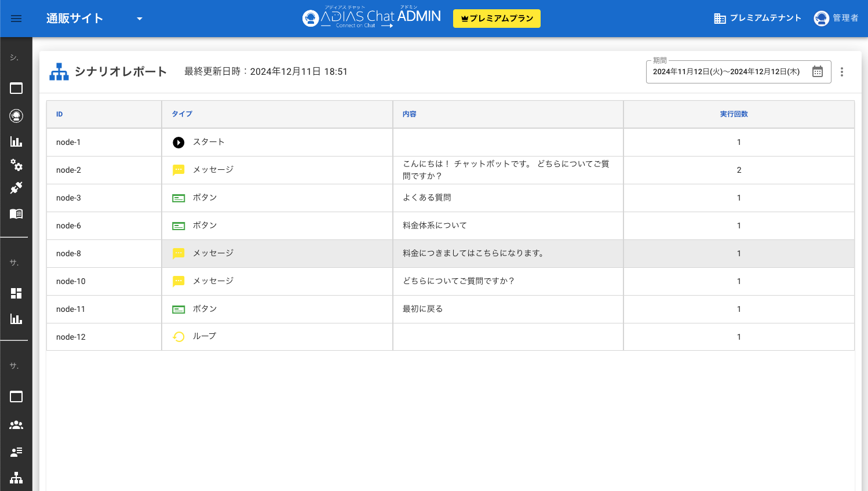The width and height of the screenshot is (868, 491).
Task: Expand the lower bar-chart sidebar section icon
Action: (x=16, y=319)
